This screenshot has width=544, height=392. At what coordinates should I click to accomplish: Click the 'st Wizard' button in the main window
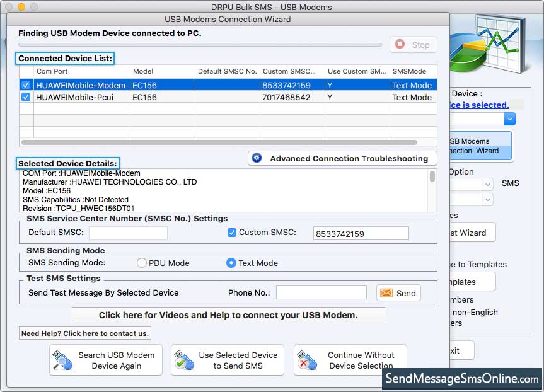pos(473,233)
